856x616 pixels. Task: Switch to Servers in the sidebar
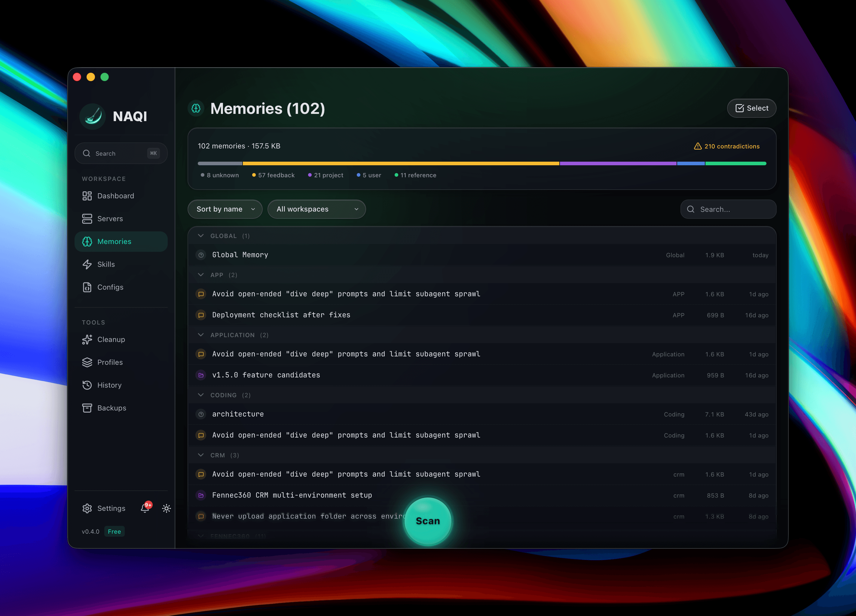[87, 218]
